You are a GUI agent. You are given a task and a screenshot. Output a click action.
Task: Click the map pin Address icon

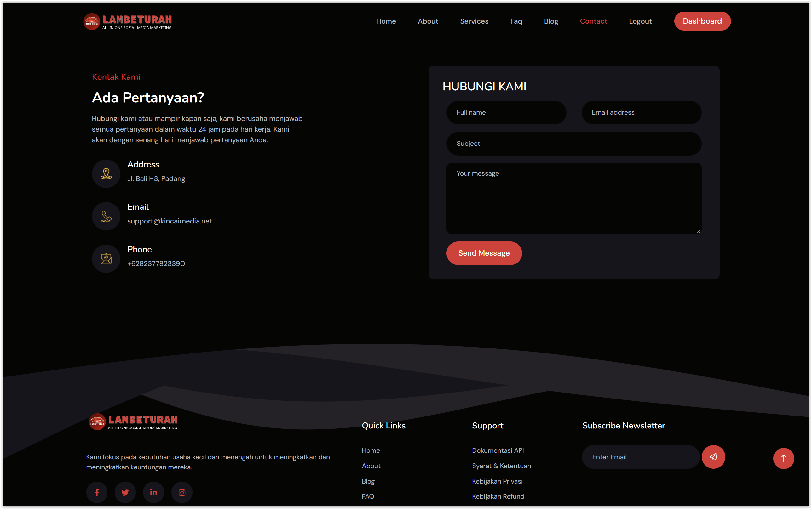pyautogui.click(x=106, y=173)
